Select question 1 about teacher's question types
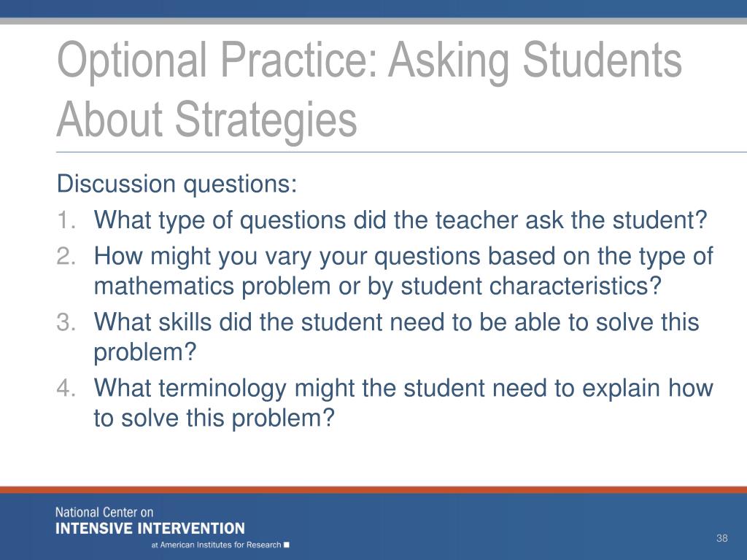The width and height of the screenshot is (747, 560). pyautogui.click(x=400, y=221)
